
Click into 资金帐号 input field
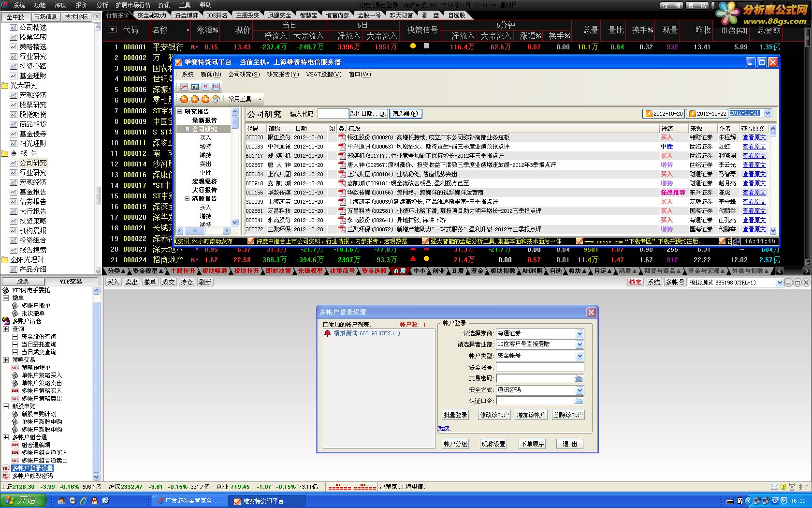[x=540, y=368]
